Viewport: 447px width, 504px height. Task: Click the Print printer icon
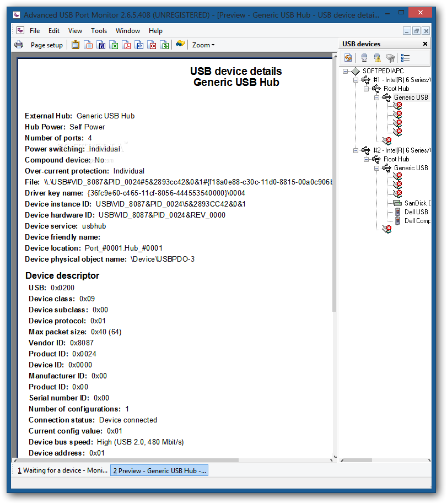19,45
